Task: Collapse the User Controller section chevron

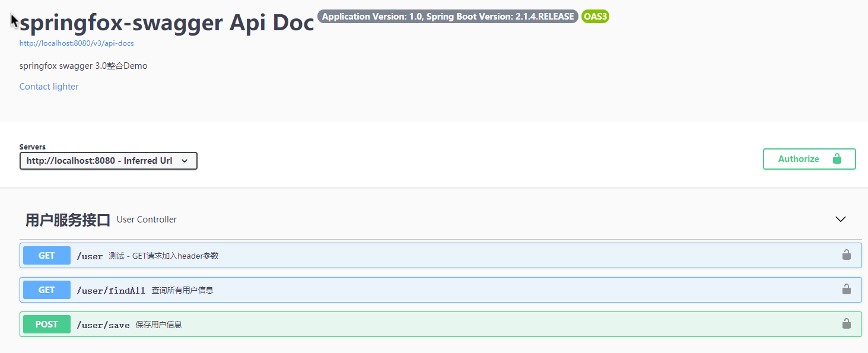Action: point(841,219)
